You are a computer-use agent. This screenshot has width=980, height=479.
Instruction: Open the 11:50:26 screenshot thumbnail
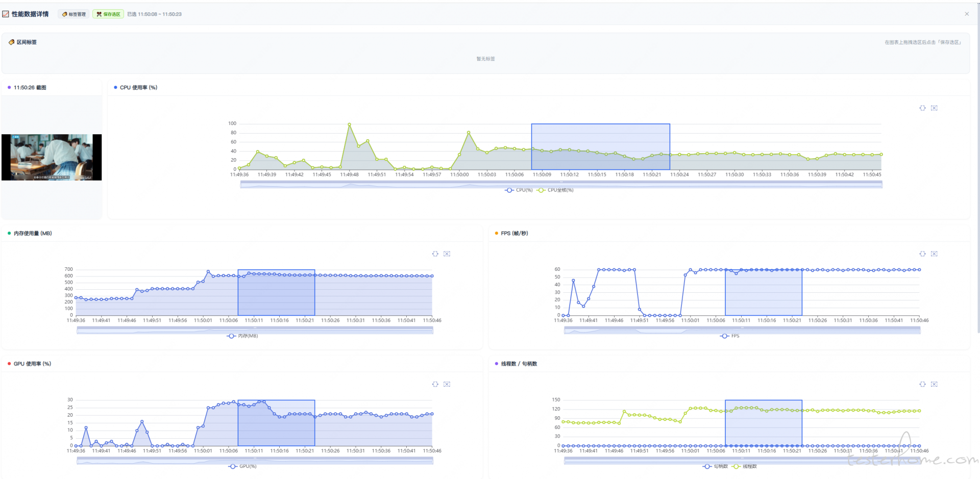(52, 157)
